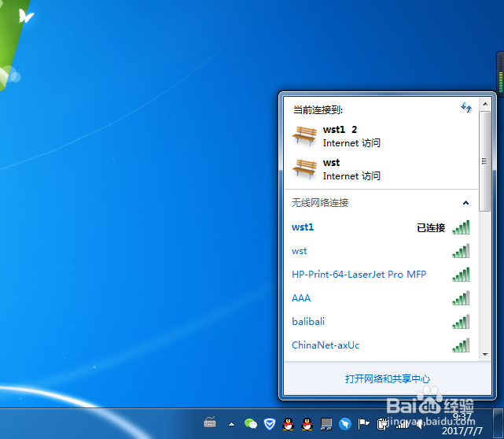
Task: Click the signal bars icon for wst
Action: (x=461, y=251)
